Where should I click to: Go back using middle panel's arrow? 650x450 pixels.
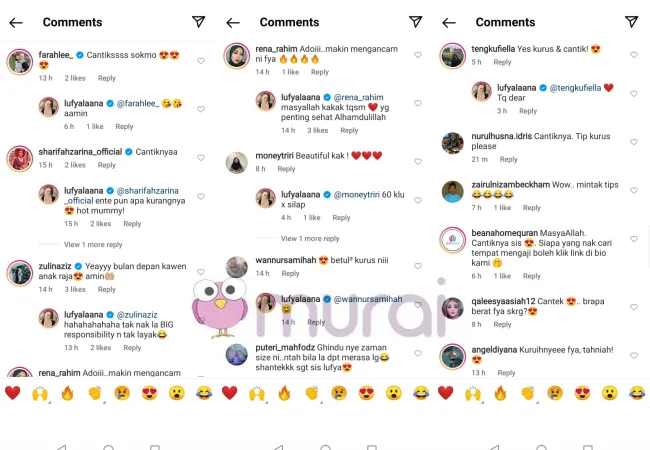pyautogui.click(x=233, y=23)
